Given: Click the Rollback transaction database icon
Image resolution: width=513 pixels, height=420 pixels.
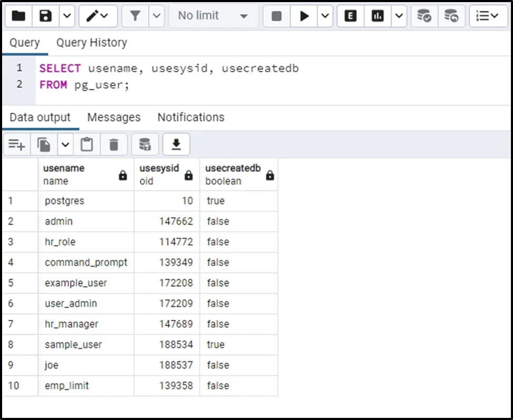Looking at the screenshot, I should [x=451, y=16].
